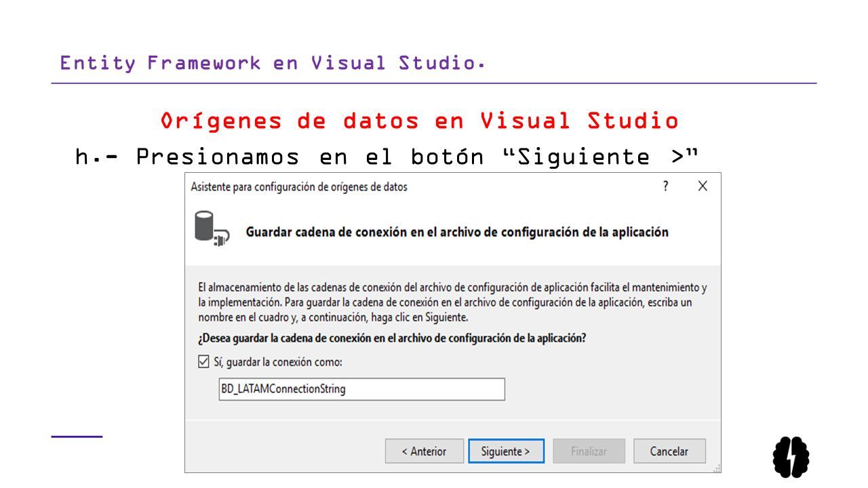Screen dimensions: 868x488
Task: Cancel the wizard with "Cancelar"
Action: 669,451
